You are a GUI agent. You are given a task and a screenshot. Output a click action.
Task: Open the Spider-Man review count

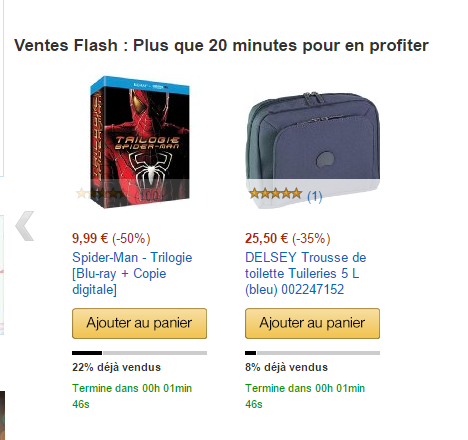pos(149,195)
